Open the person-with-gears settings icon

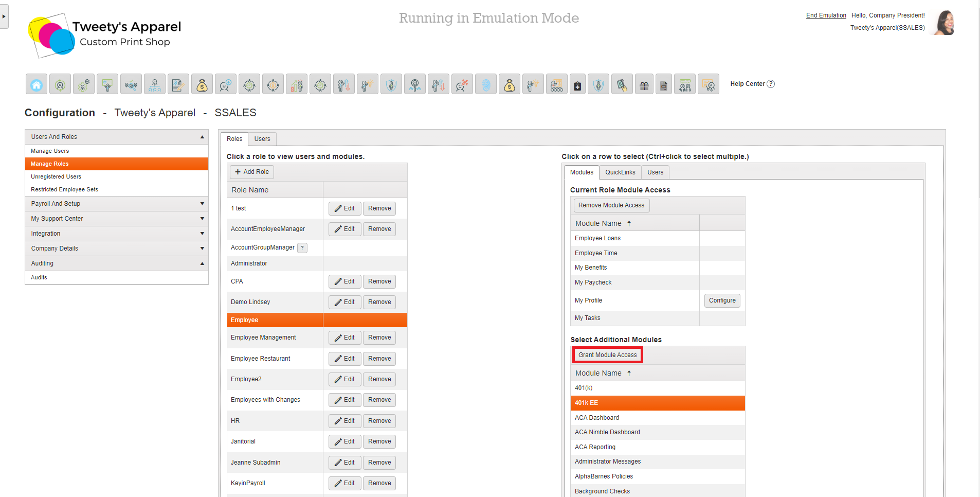[84, 84]
